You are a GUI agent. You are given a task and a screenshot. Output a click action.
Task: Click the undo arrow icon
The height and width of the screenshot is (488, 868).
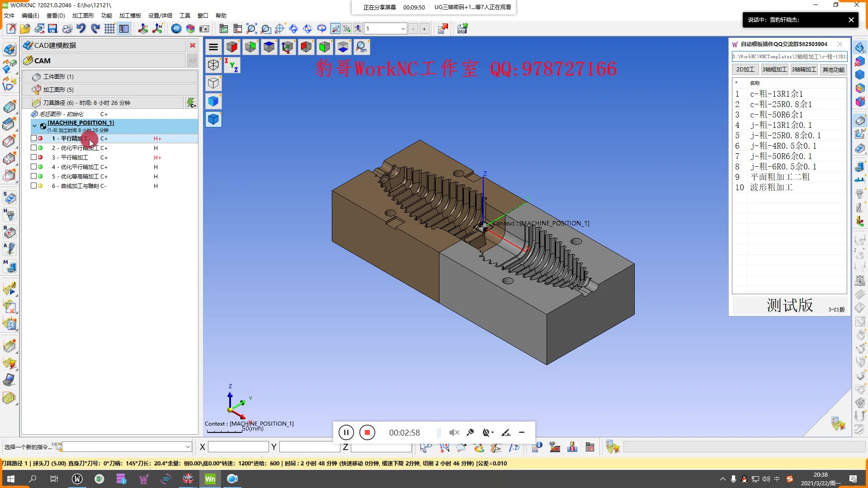coord(81,29)
